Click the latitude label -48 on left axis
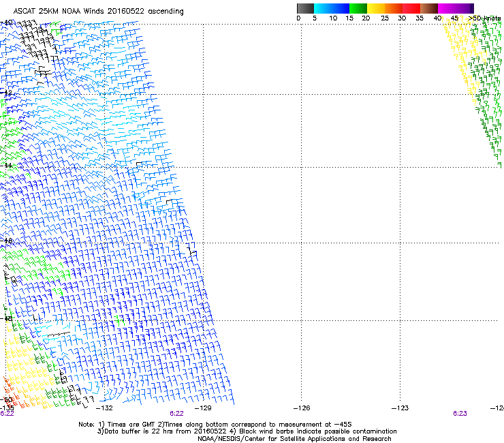504x443 pixels. [x=5, y=318]
